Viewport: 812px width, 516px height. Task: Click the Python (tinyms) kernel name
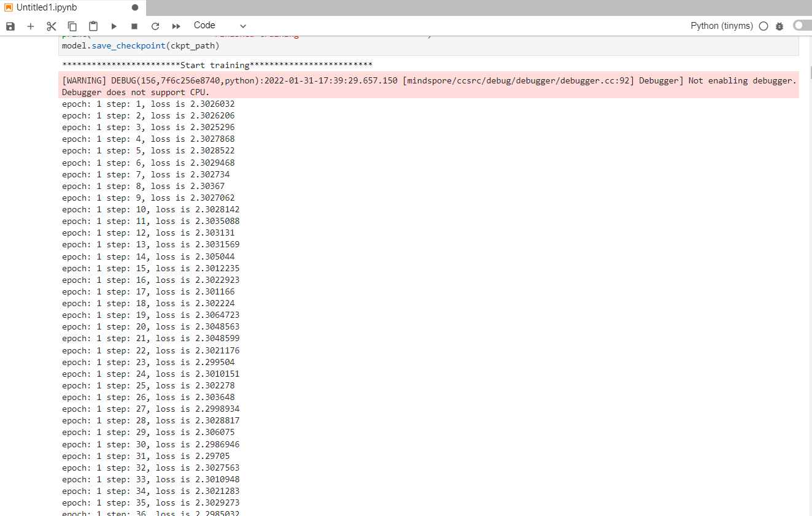[722, 26]
